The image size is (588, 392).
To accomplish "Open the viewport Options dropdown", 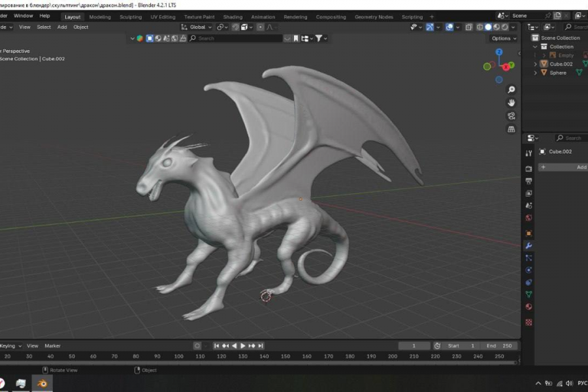I will point(504,39).
